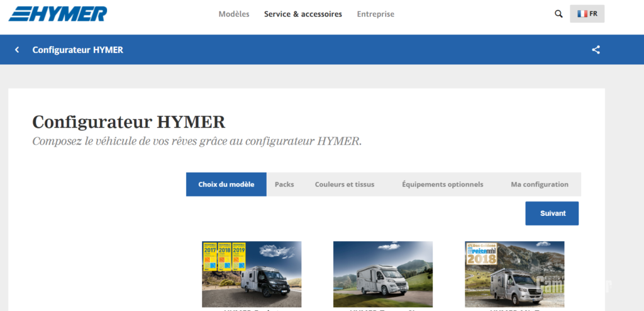
Task: Select the white motorhome on green hills thumbnail
Action: tap(383, 274)
